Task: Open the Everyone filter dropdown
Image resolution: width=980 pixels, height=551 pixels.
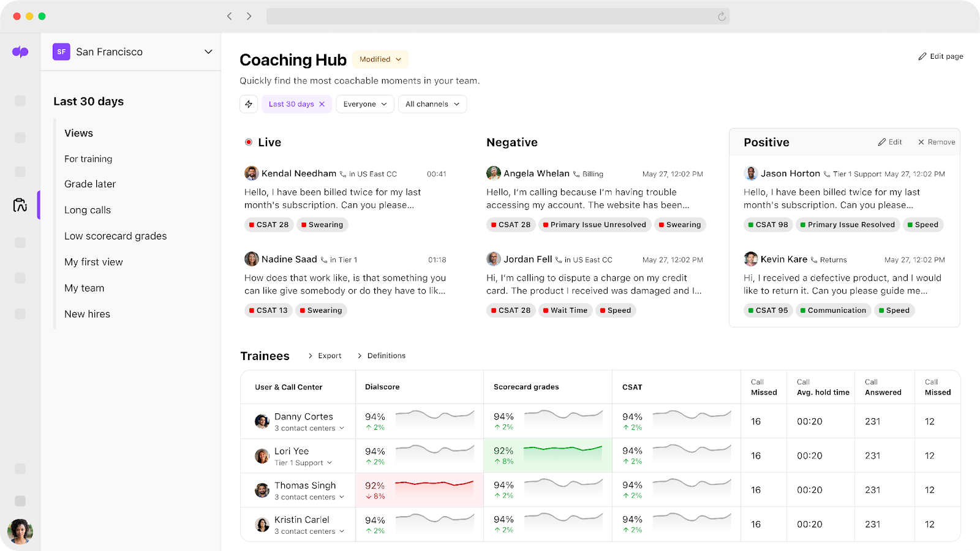Action: (x=364, y=104)
